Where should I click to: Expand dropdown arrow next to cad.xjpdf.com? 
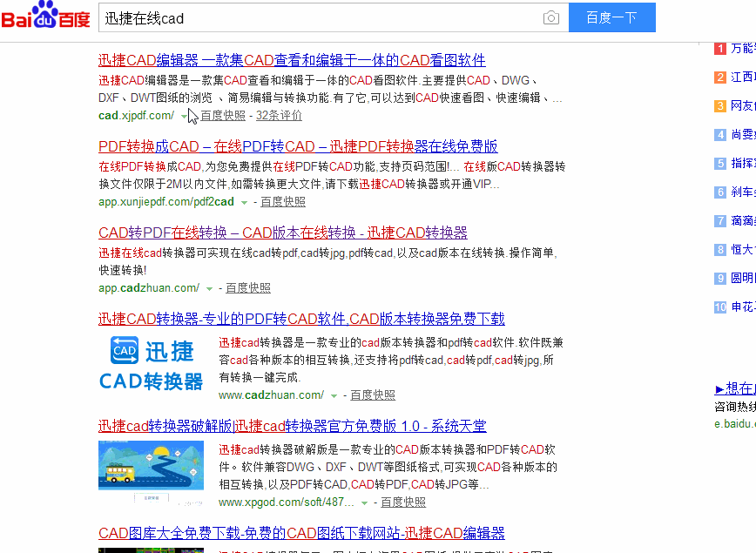184,116
